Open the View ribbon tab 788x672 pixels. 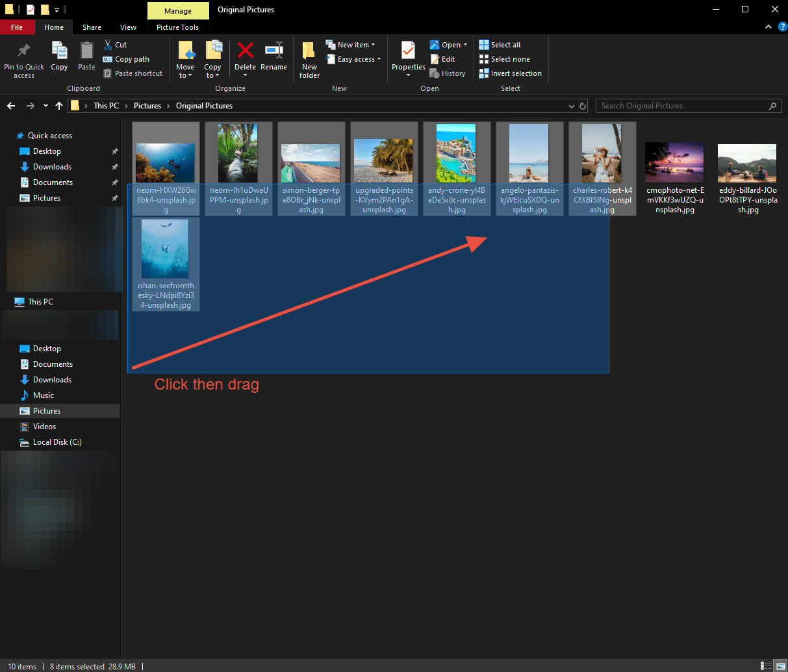[128, 27]
